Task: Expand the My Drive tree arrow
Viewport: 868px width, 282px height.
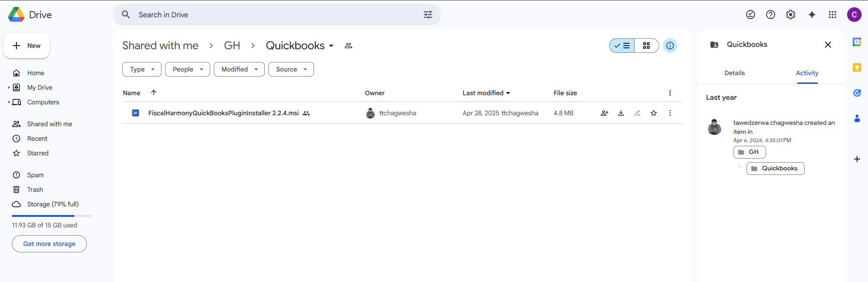Action: point(9,87)
